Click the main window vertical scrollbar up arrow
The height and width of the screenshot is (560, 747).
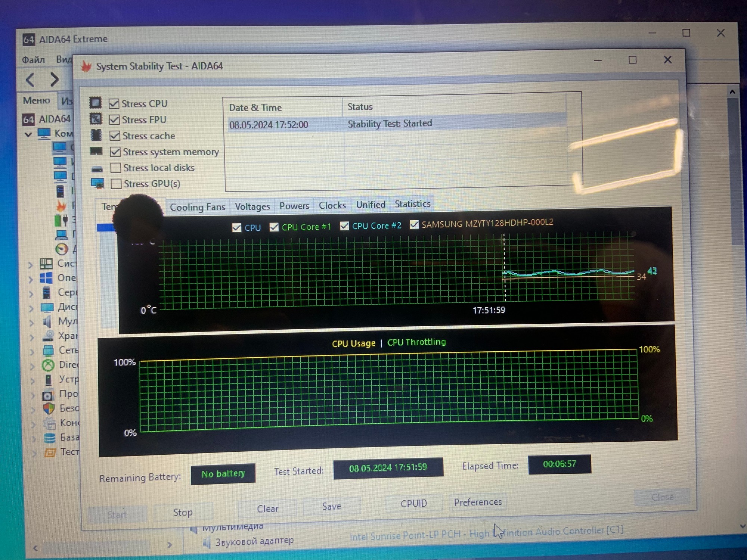[x=732, y=92]
